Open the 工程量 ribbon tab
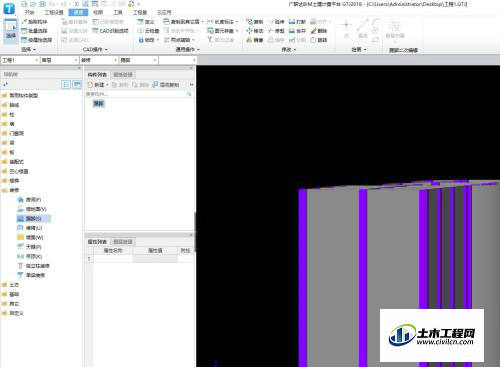The image size is (500, 367). (140, 12)
